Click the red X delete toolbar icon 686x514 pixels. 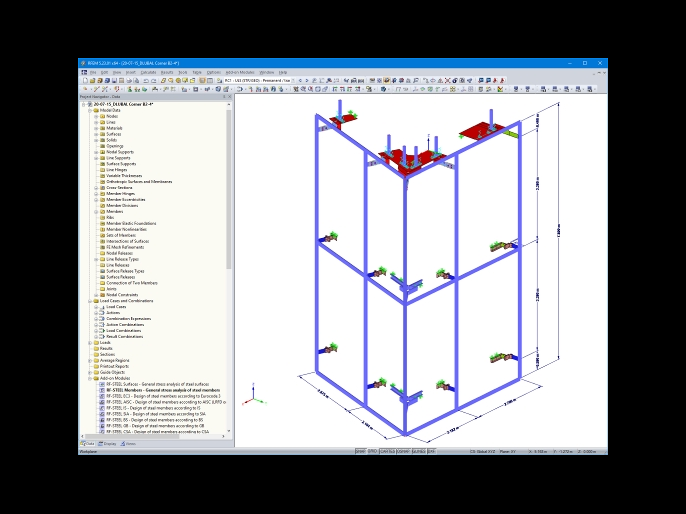(448, 80)
